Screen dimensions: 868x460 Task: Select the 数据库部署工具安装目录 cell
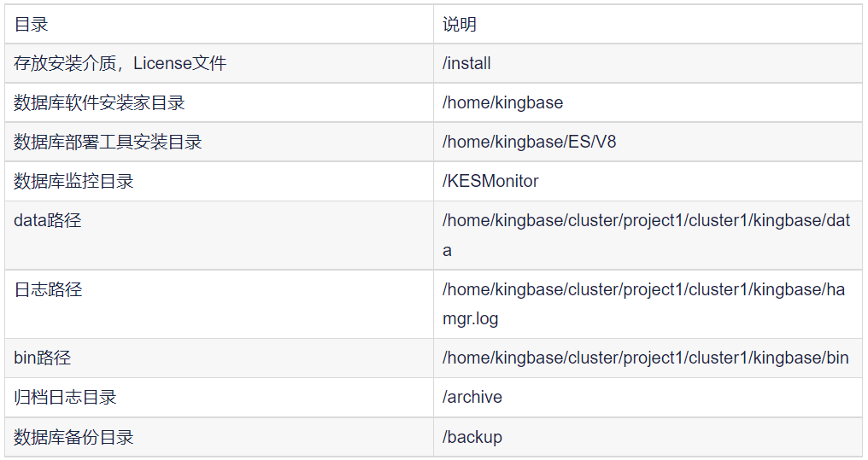pyautogui.click(x=108, y=143)
